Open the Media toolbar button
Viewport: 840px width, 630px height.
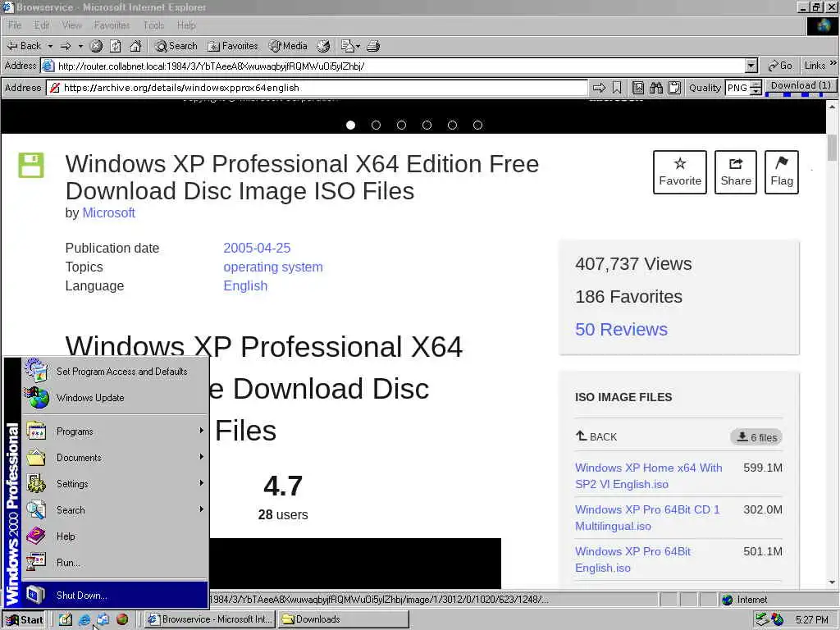[288, 46]
